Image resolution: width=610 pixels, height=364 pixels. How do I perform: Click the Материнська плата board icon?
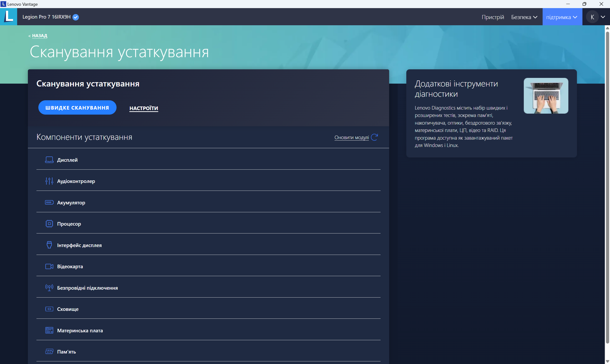49,330
